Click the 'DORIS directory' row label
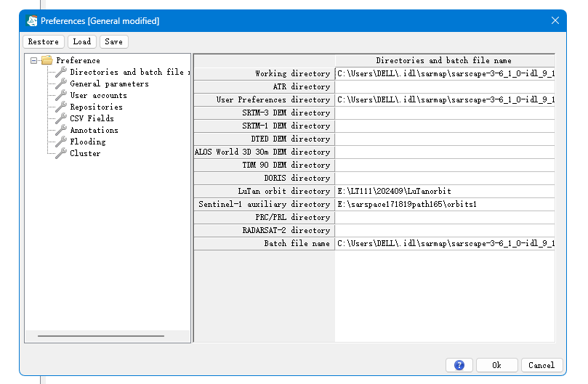Image resolution: width=588 pixels, height=384 pixels. tap(265, 179)
